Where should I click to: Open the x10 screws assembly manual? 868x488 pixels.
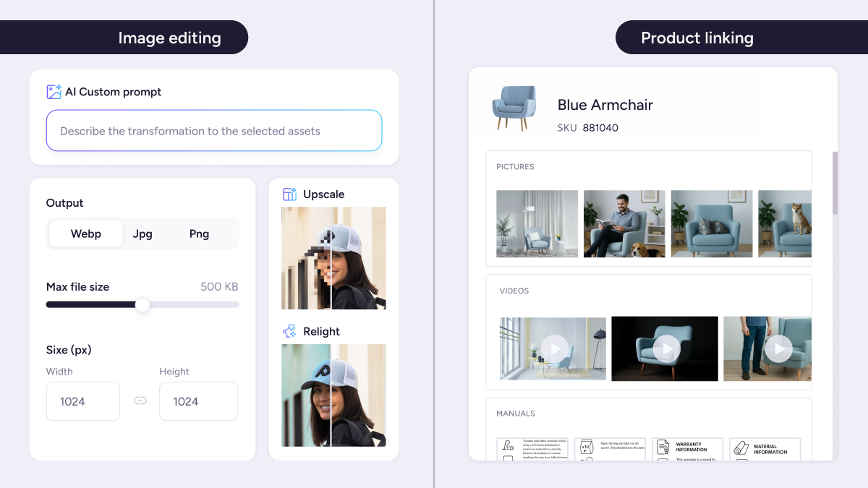[610, 449]
